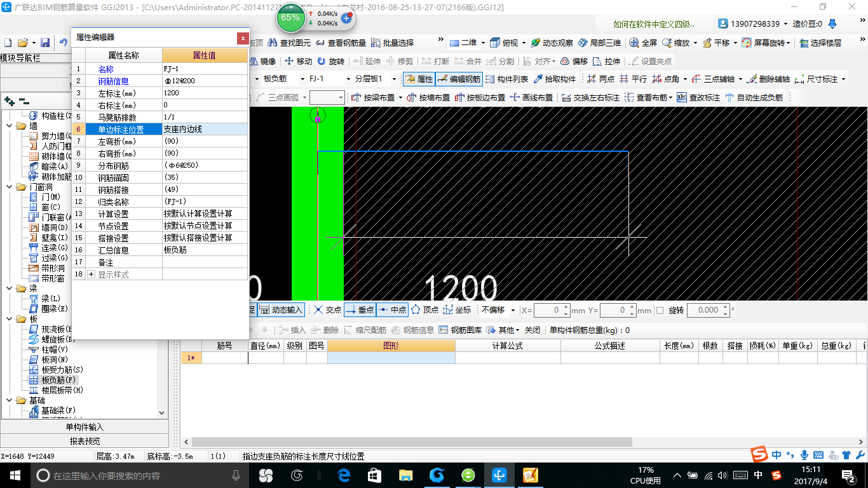Expand 显示样式 row in property editor
Screen dimensions: 868x488
[91, 274]
